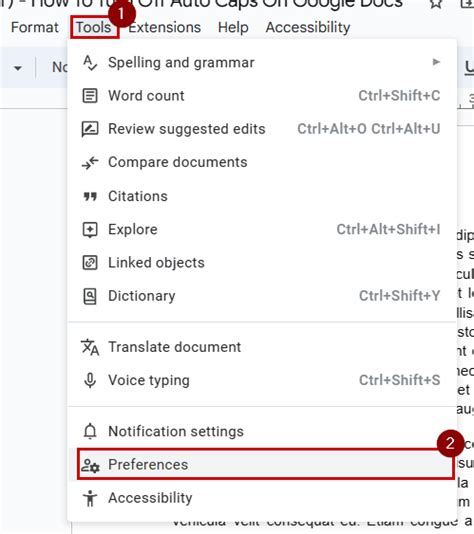The height and width of the screenshot is (534, 474).
Task: Click the Spelling and grammar check icon
Action: point(90,63)
